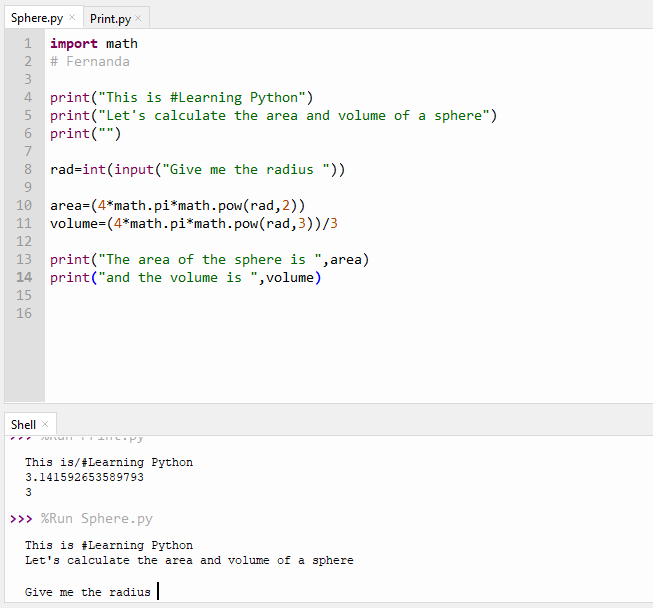Click line number 16 in the gutter
Screen dimensions: 653x608
pyautogui.click(x=25, y=313)
